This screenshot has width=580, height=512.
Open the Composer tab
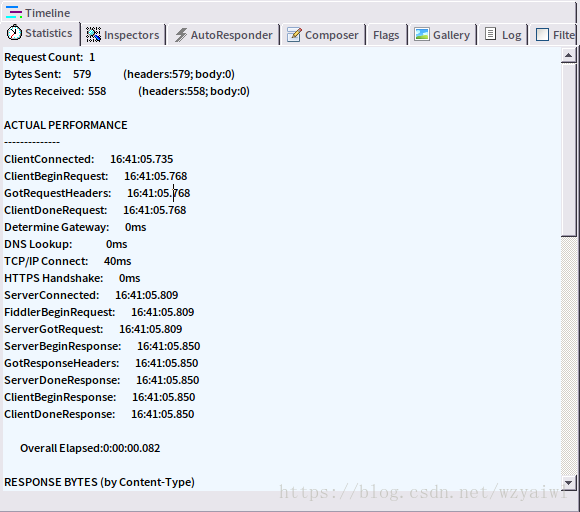point(323,35)
